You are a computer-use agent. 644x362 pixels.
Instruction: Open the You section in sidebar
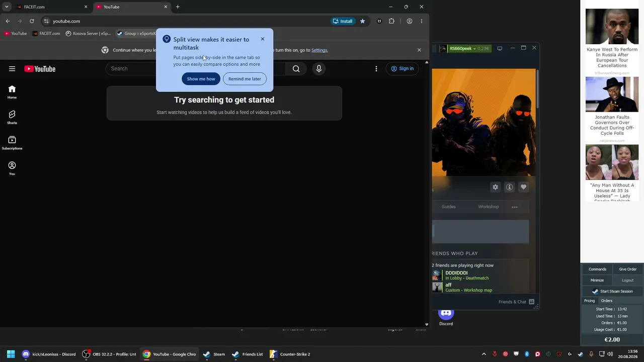pos(12,168)
